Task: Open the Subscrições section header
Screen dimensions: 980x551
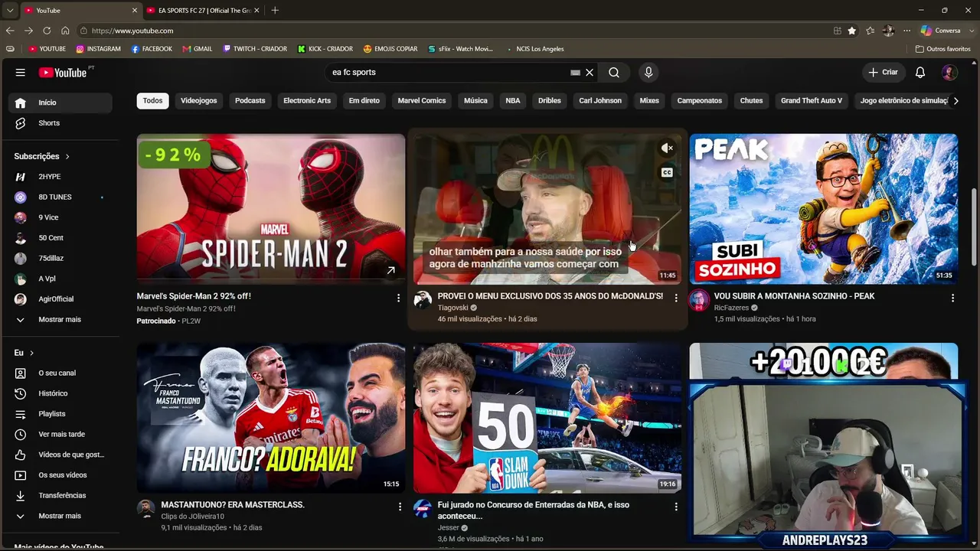Action: click(41, 156)
